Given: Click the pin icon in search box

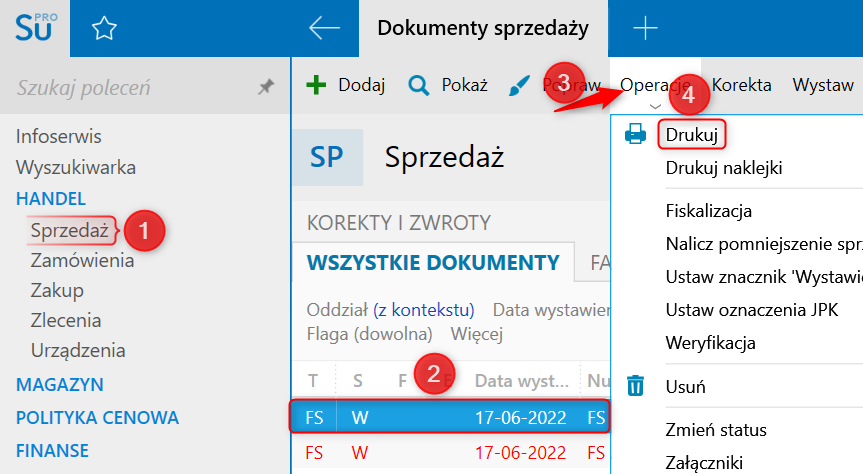Looking at the screenshot, I should click(265, 88).
